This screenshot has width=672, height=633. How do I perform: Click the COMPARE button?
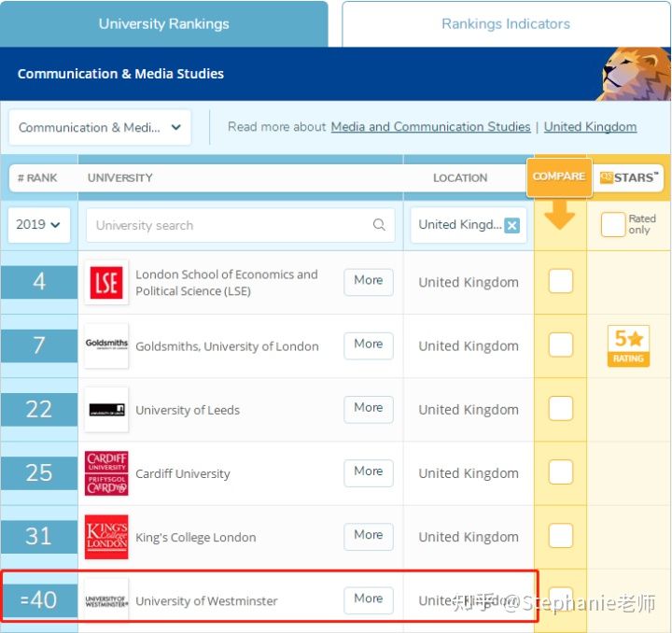[x=559, y=176]
